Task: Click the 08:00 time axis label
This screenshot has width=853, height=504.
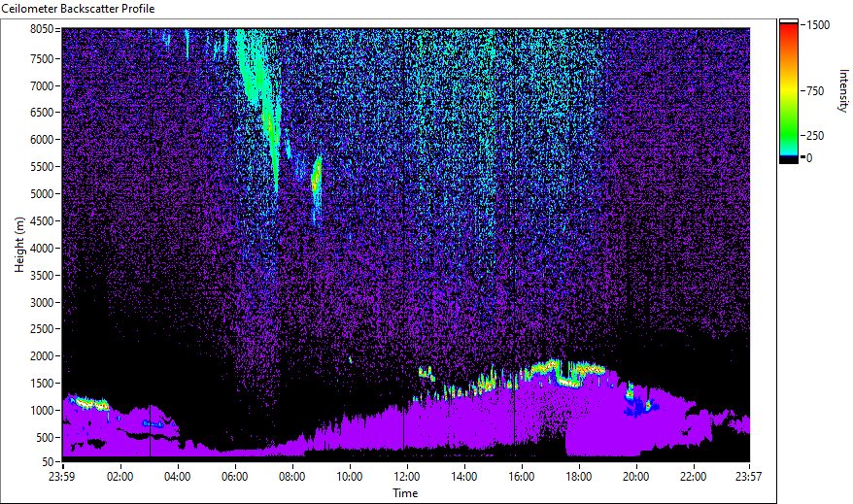Action: point(292,477)
